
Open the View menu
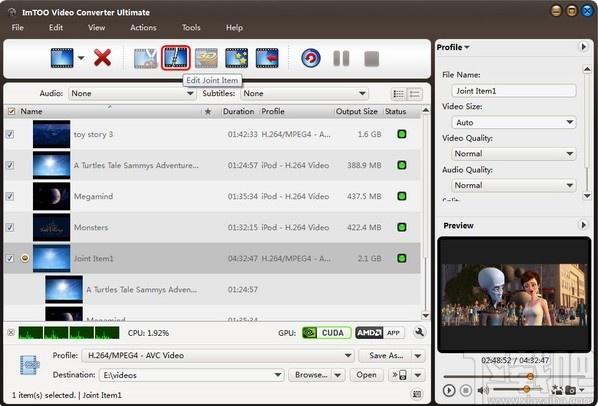(96, 27)
